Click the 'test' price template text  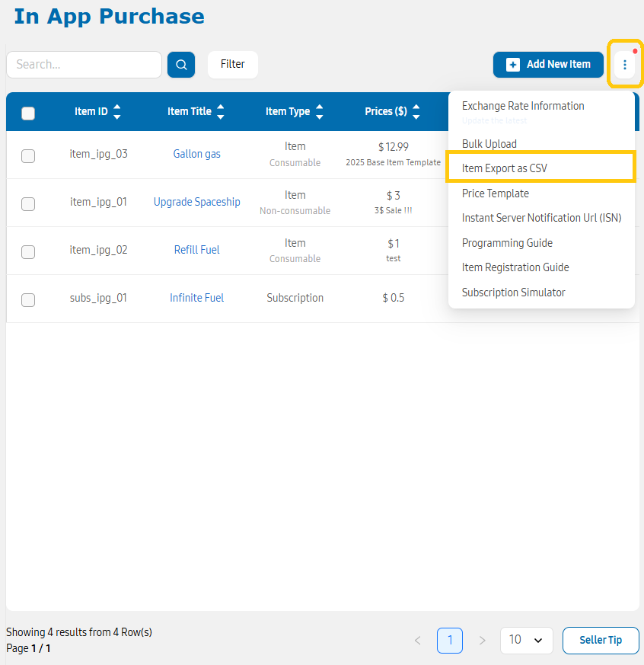pyautogui.click(x=394, y=258)
